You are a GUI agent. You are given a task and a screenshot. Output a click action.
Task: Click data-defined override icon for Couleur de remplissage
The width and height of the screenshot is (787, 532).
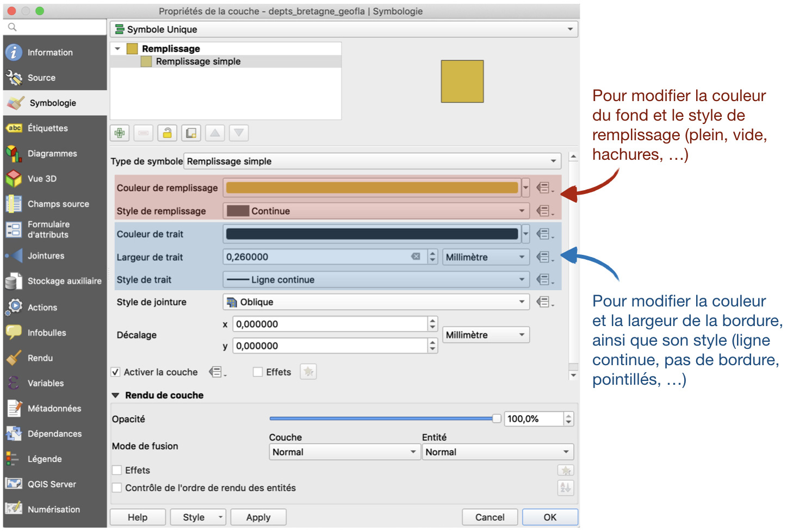pyautogui.click(x=544, y=188)
